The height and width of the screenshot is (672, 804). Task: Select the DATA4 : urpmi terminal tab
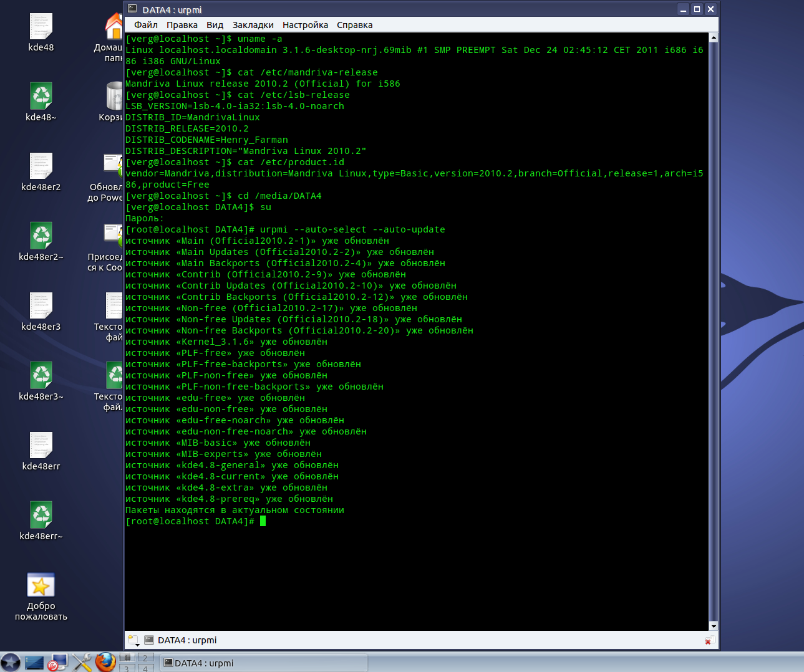pyautogui.click(x=180, y=640)
